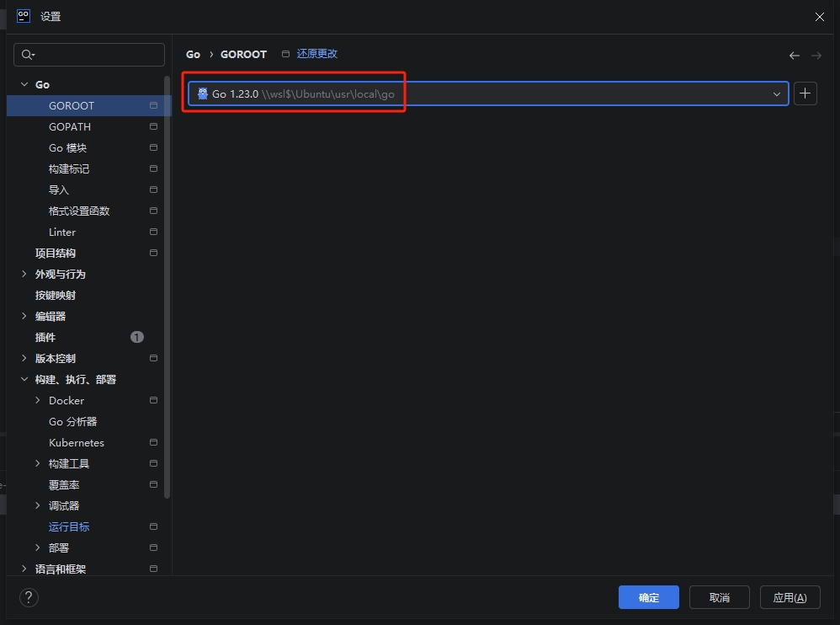Click the project-level icon beside Docker row

[153, 400]
